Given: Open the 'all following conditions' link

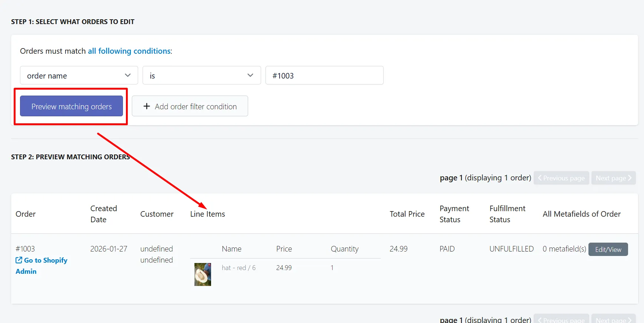Looking at the screenshot, I should [x=129, y=51].
